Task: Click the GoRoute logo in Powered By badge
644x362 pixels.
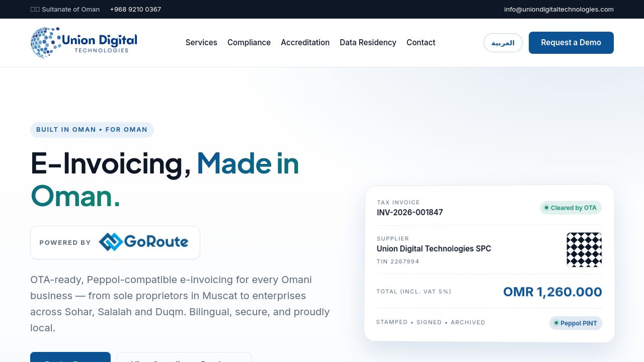Action: pyautogui.click(x=143, y=242)
